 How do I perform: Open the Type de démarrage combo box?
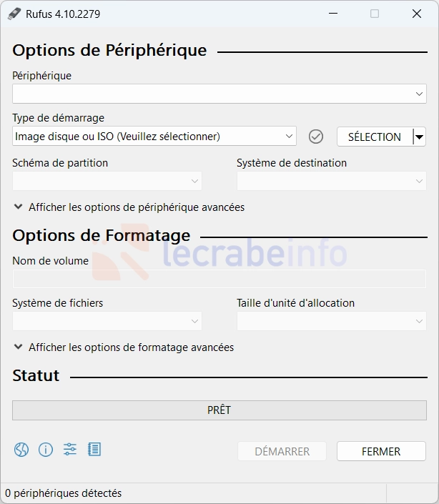(x=154, y=137)
